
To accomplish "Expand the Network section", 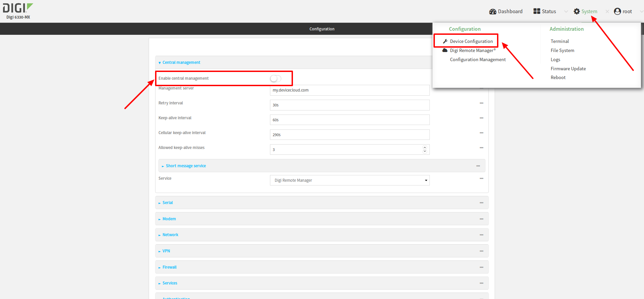I will [170, 235].
